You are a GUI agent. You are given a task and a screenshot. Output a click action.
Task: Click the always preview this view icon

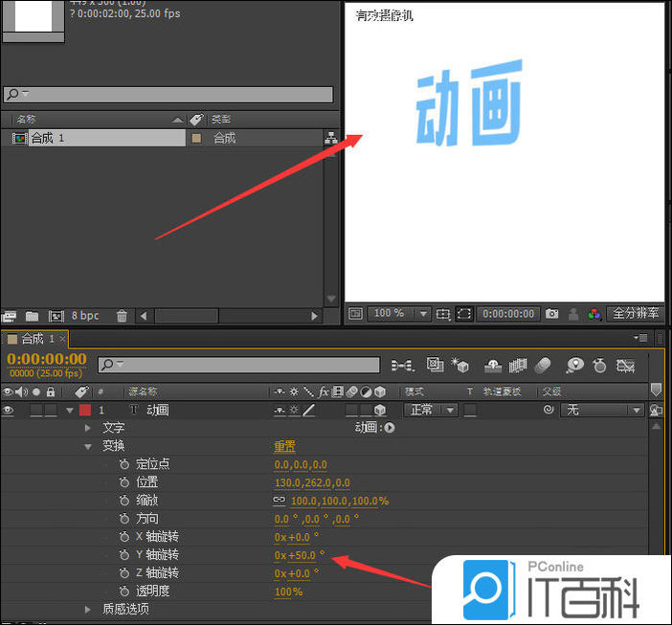point(355,314)
